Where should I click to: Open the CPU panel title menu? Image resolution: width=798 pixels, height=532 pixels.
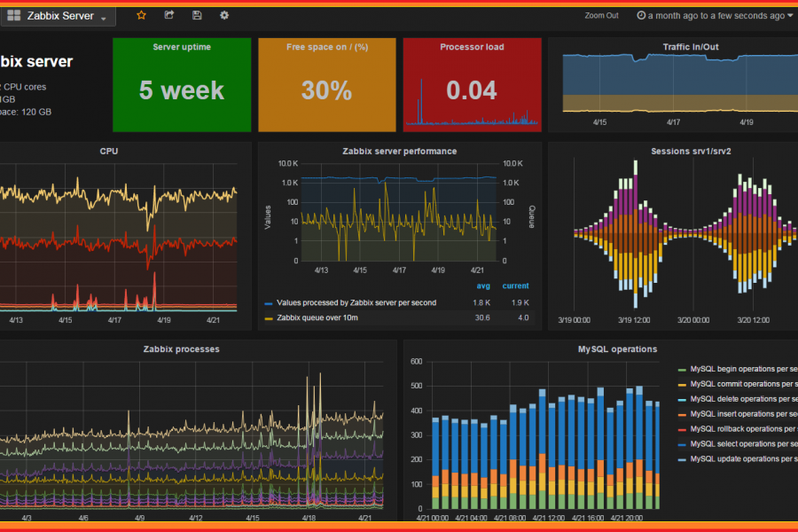[109, 152]
